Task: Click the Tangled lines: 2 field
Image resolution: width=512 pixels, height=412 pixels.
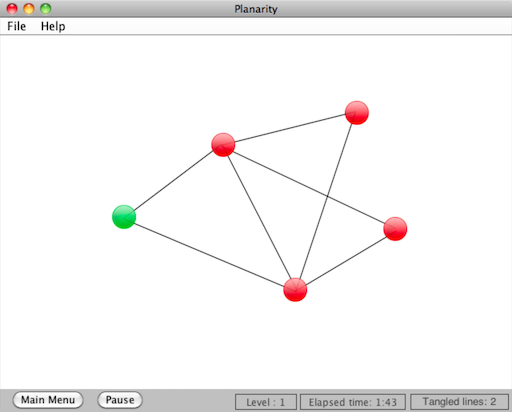Action: tap(459, 402)
